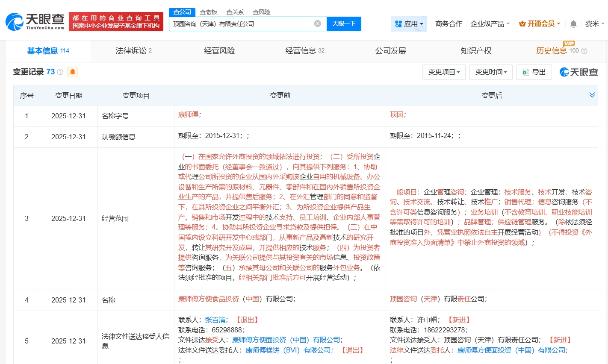
Task: Expand table with double-chevron icon
Action: coord(592,95)
